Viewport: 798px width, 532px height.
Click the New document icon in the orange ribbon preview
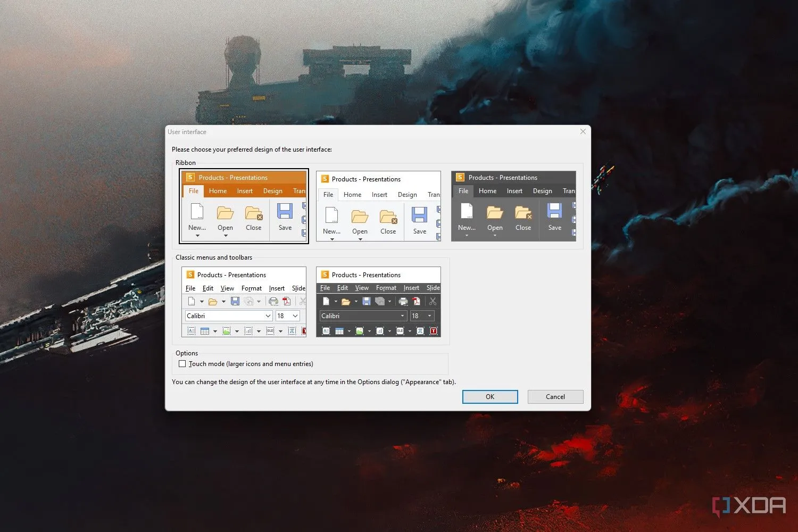click(197, 212)
